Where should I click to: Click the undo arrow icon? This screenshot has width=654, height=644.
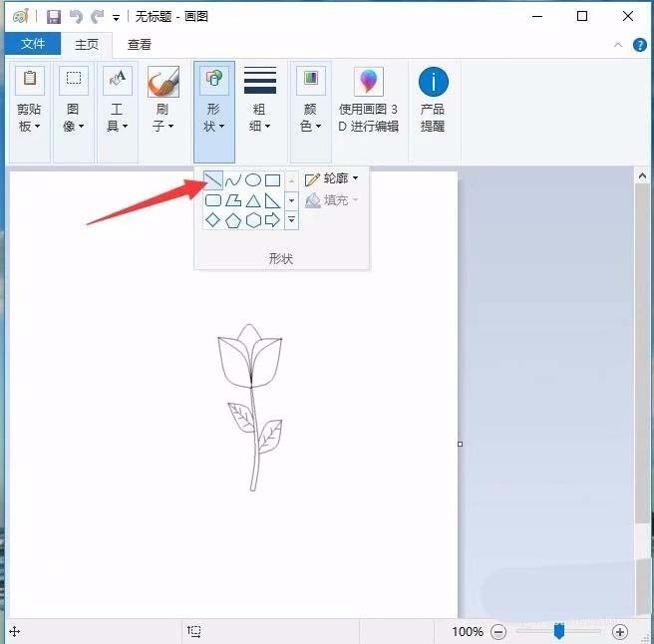pyautogui.click(x=76, y=17)
